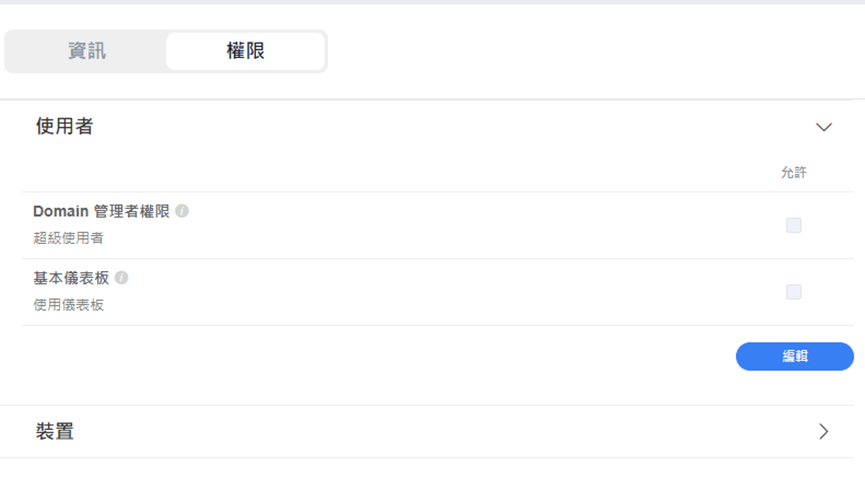Toggle the Domain 管理者權限 allow checkbox
Image resolution: width=865 pixels, height=491 pixels.
(x=794, y=225)
